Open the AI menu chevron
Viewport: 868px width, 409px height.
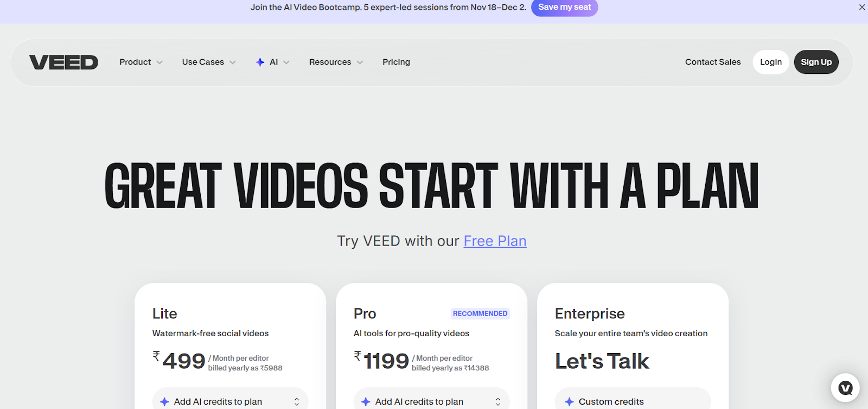point(286,62)
